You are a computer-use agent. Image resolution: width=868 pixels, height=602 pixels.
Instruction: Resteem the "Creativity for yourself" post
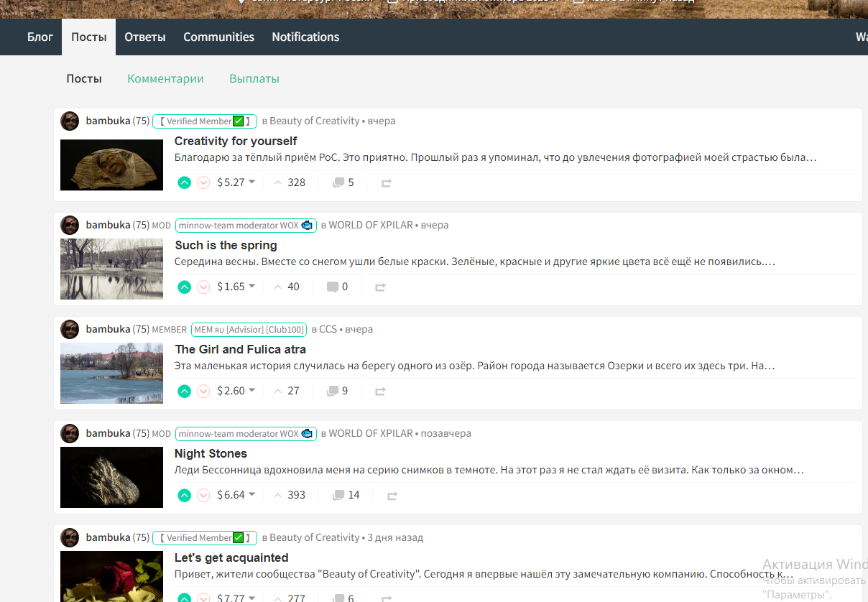click(387, 183)
